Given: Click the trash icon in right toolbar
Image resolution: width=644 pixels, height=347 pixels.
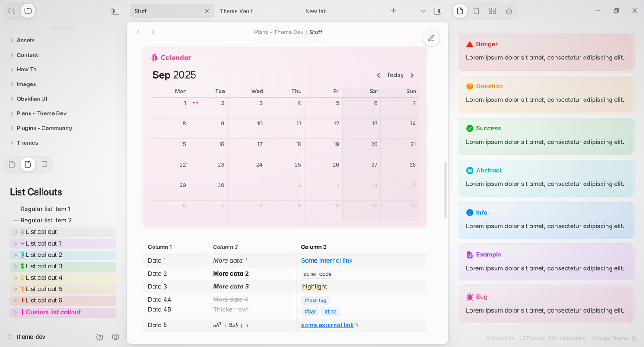Looking at the screenshot, I should point(476,11).
